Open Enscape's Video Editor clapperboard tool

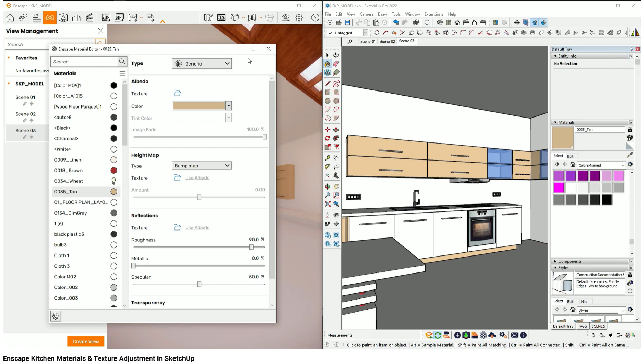point(90,18)
